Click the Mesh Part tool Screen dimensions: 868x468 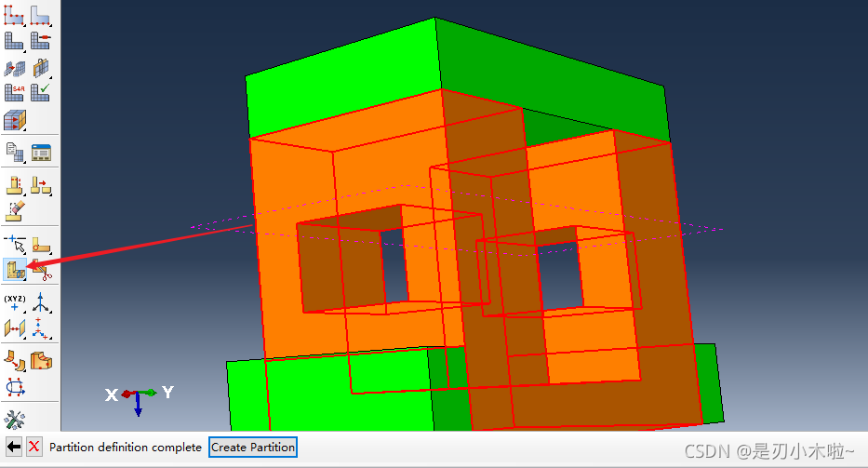[14, 41]
